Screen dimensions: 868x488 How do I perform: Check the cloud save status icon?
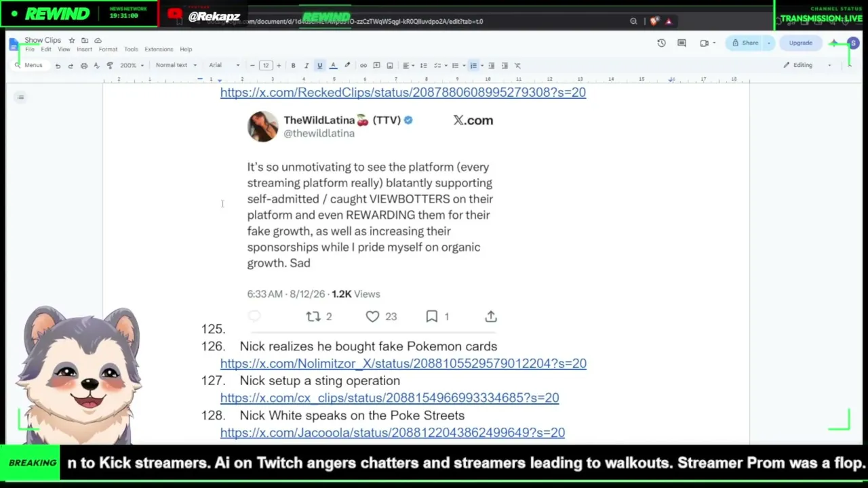pos(98,41)
